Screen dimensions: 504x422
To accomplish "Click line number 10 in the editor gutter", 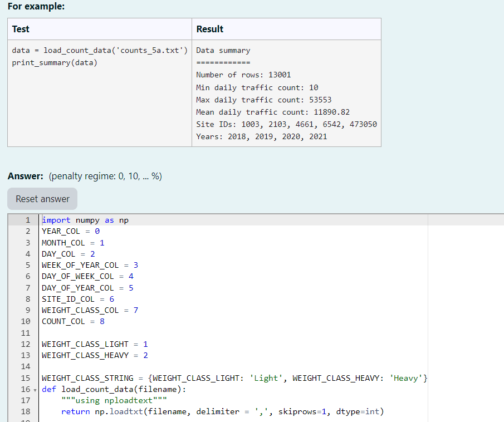I will tap(26, 321).
